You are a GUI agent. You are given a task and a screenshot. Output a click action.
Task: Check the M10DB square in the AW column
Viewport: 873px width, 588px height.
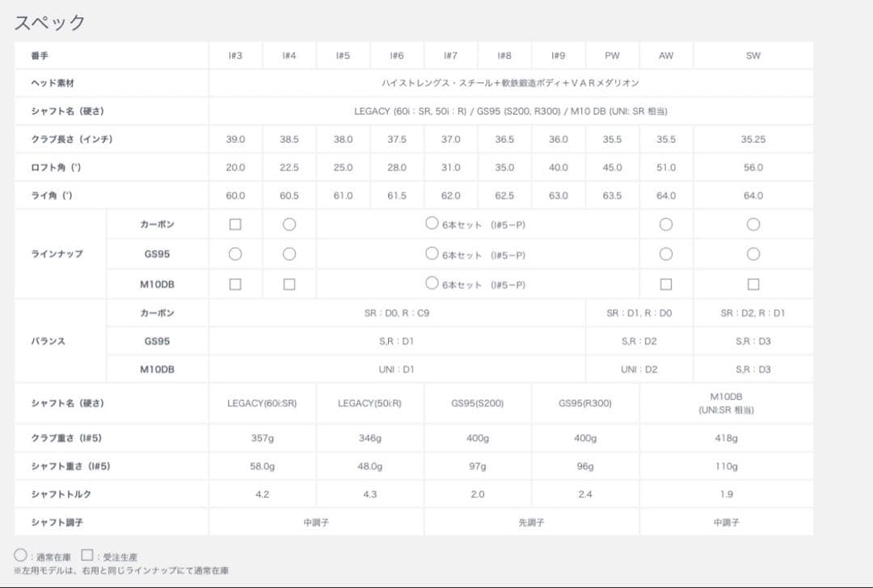(666, 284)
